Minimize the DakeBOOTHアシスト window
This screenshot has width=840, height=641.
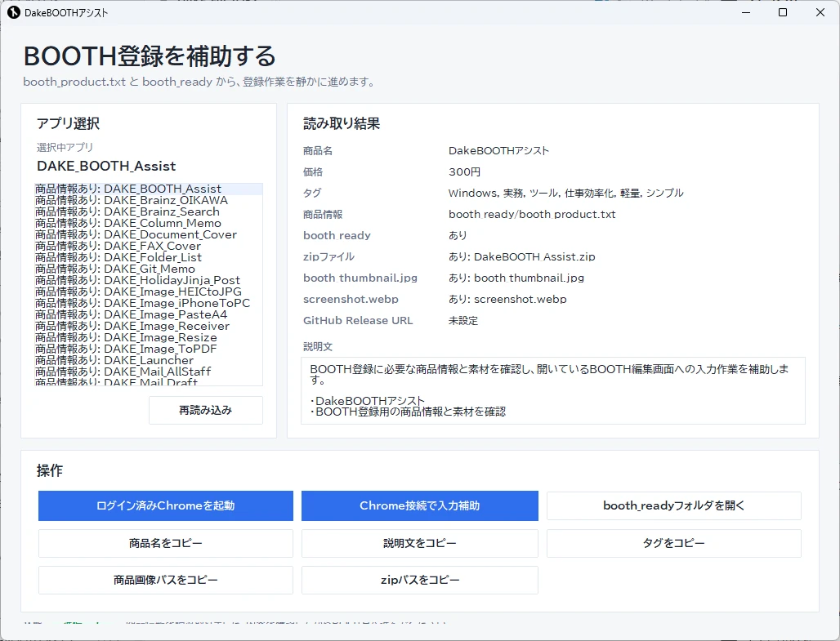[x=746, y=12]
